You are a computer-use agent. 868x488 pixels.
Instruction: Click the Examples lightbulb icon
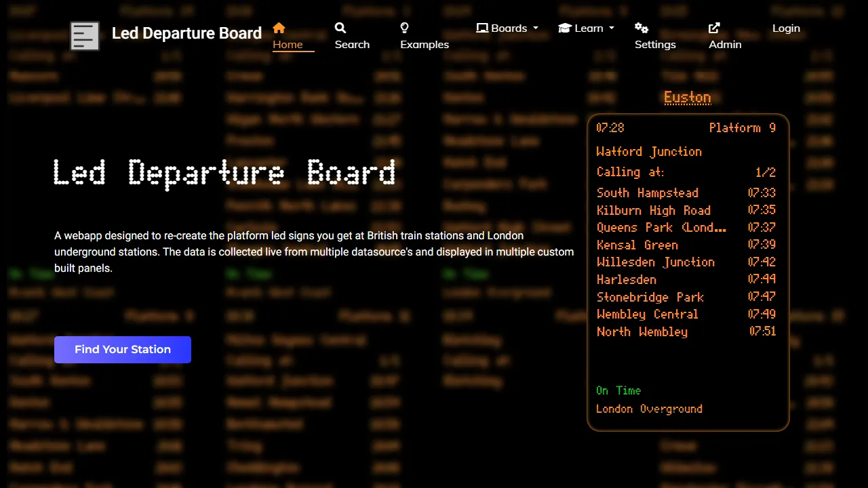pyautogui.click(x=404, y=28)
